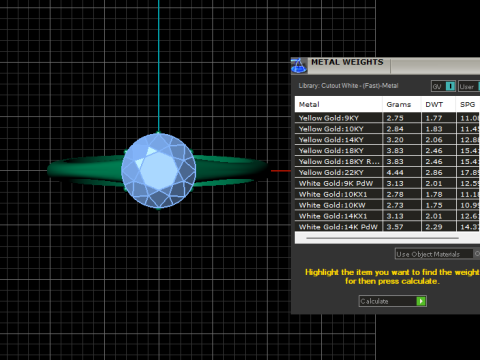Click the 2.46 DWT value for 18KY
The height and width of the screenshot is (360, 480).
coord(434,150)
